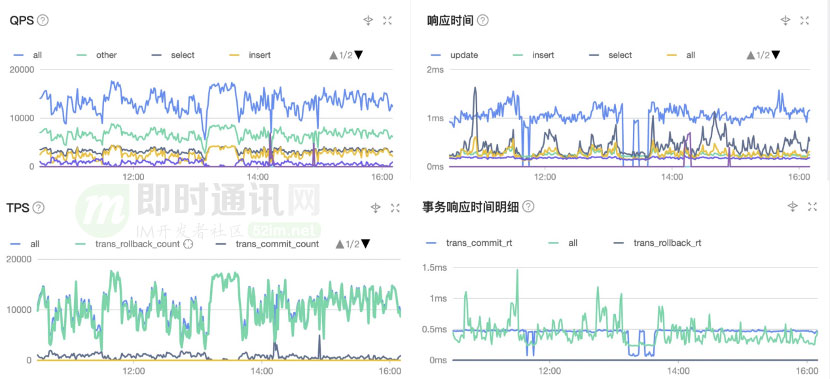Click the QPS panel title
830x379 pixels.
pyautogui.click(x=22, y=20)
